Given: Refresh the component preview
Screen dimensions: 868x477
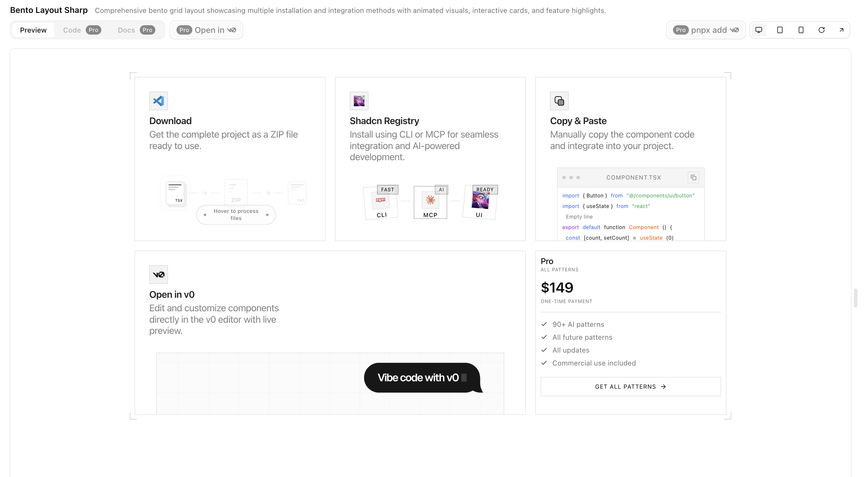Looking at the screenshot, I should pos(822,30).
